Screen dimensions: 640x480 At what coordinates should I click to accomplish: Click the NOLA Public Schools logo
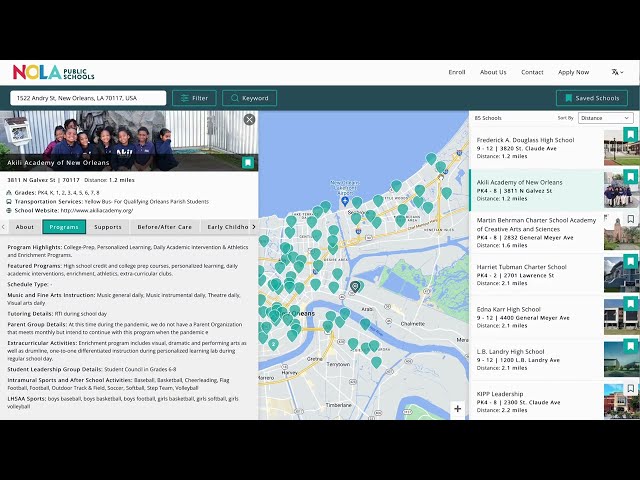(x=53, y=72)
